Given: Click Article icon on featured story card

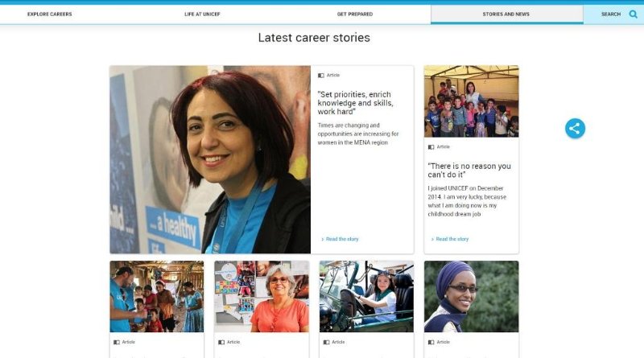Looking at the screenshot, I should pos(320,76).
